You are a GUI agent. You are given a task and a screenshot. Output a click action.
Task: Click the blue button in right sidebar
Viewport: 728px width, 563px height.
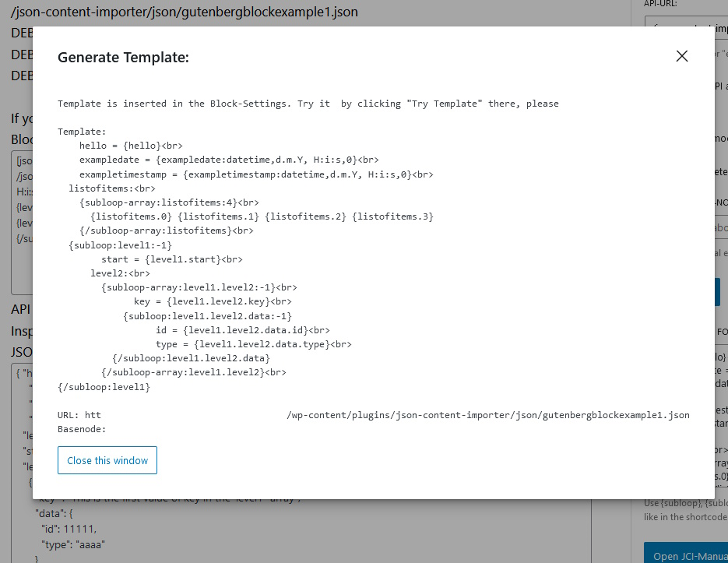point(717,291)
